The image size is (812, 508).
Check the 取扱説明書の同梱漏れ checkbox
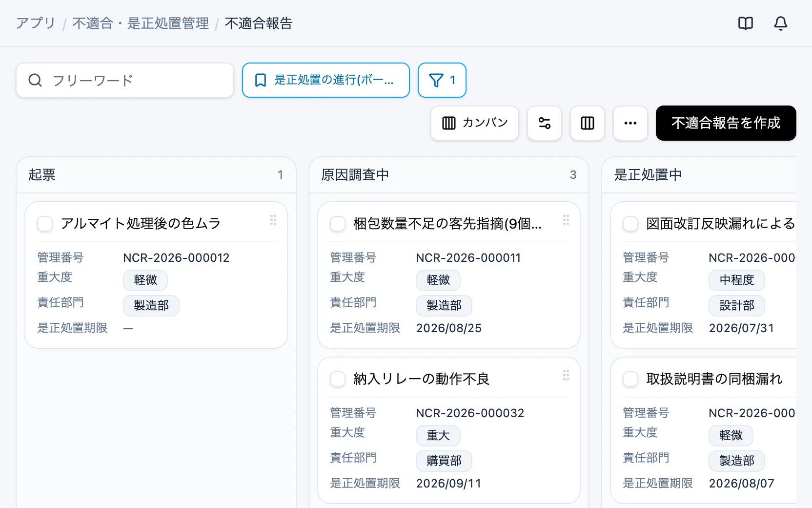pyautogui.click(x=630, y=379)
